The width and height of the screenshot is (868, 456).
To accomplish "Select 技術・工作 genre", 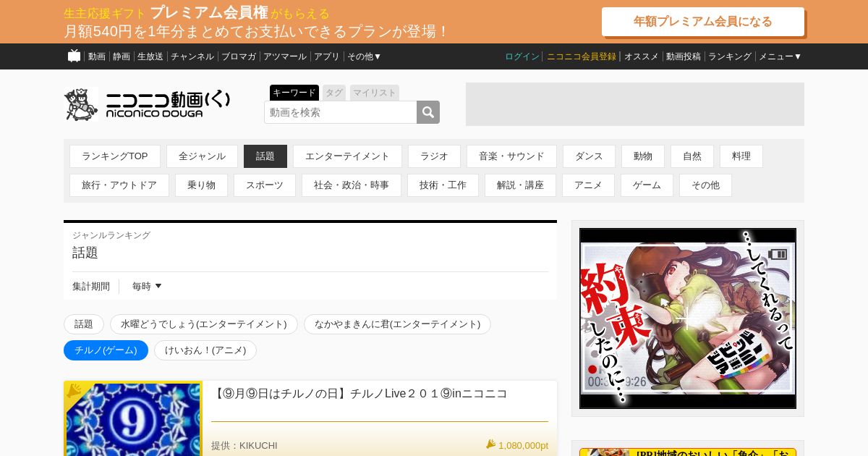I will point(443,185).
